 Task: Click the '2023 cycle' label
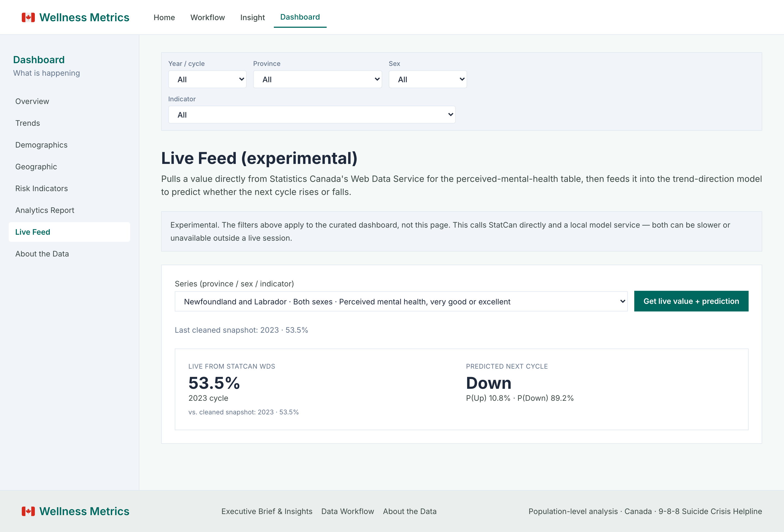click(x=208, y=398)
